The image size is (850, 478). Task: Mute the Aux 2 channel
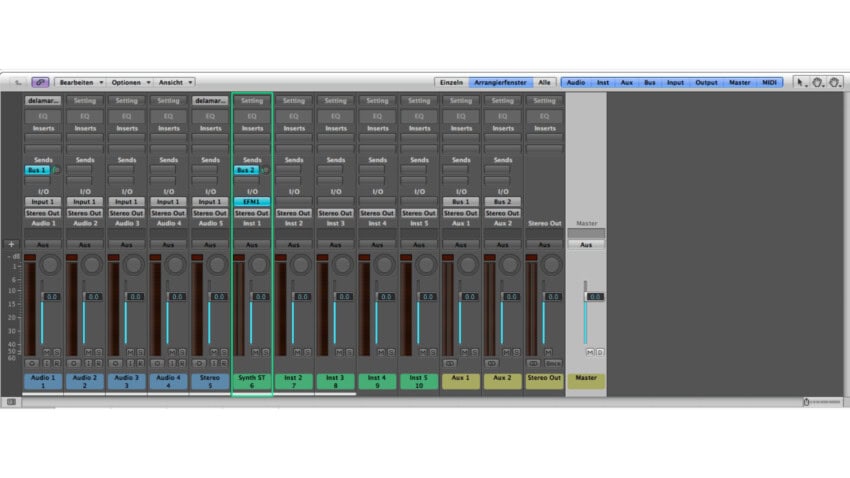click(x=506, y=352)
